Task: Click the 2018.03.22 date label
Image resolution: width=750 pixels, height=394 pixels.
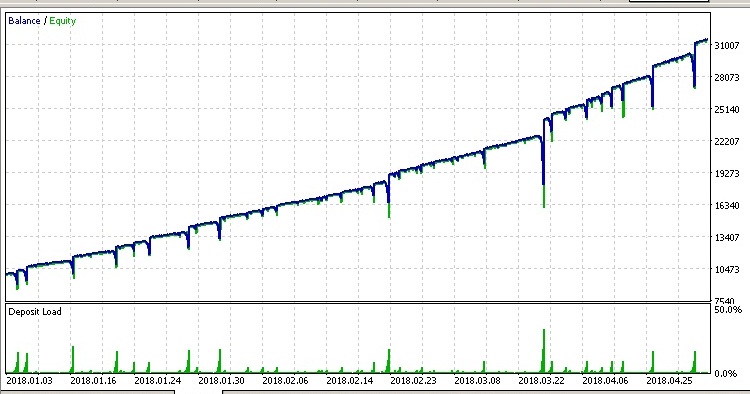Action: pyautogui.click(x=541, y=381)
